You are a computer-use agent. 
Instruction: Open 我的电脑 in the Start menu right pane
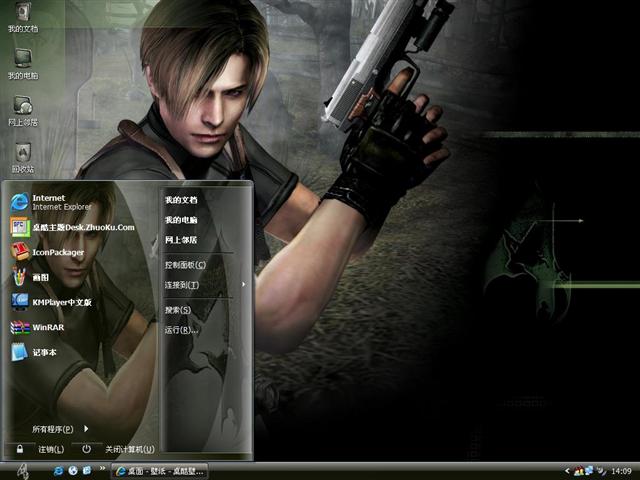(x=181, y=220)
